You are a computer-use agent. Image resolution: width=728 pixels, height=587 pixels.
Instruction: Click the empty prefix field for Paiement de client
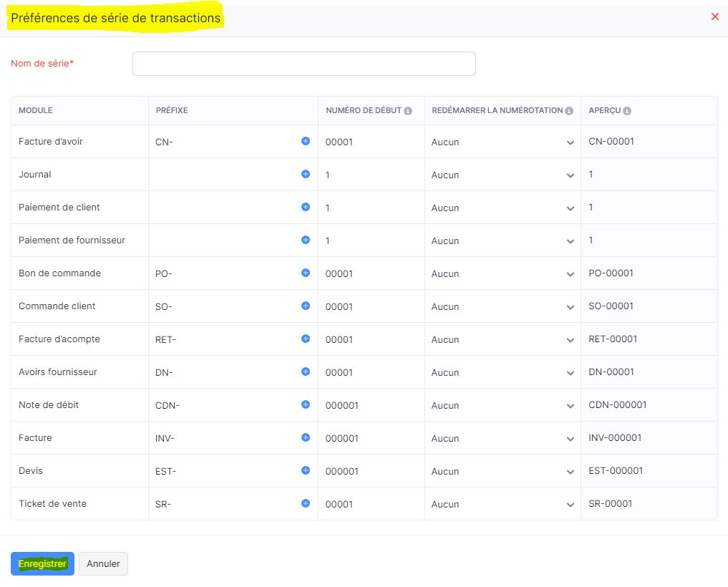click(225, 208)
